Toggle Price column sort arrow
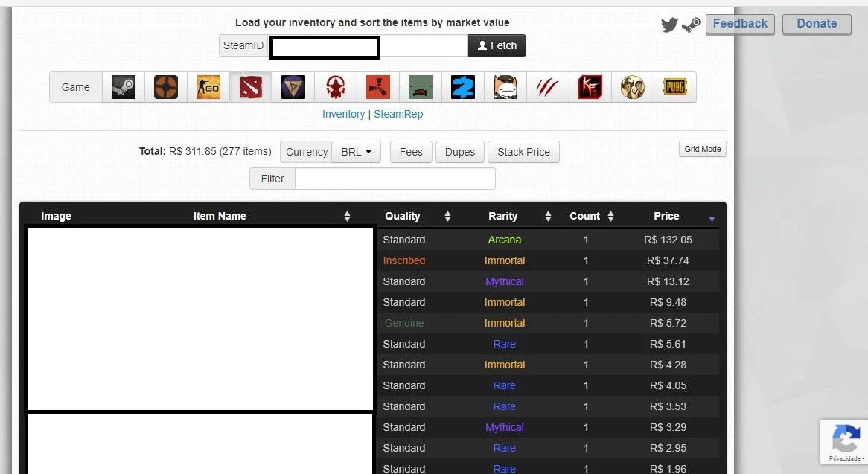Image resolution: width=868 pixels, height=474 pixels. 712,219
